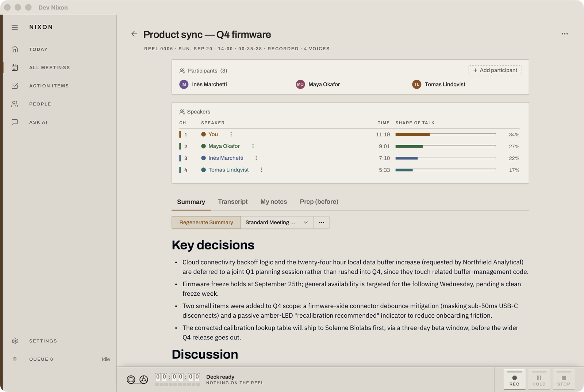Click the Speakers group icon
584x392 pixels.
182,112
